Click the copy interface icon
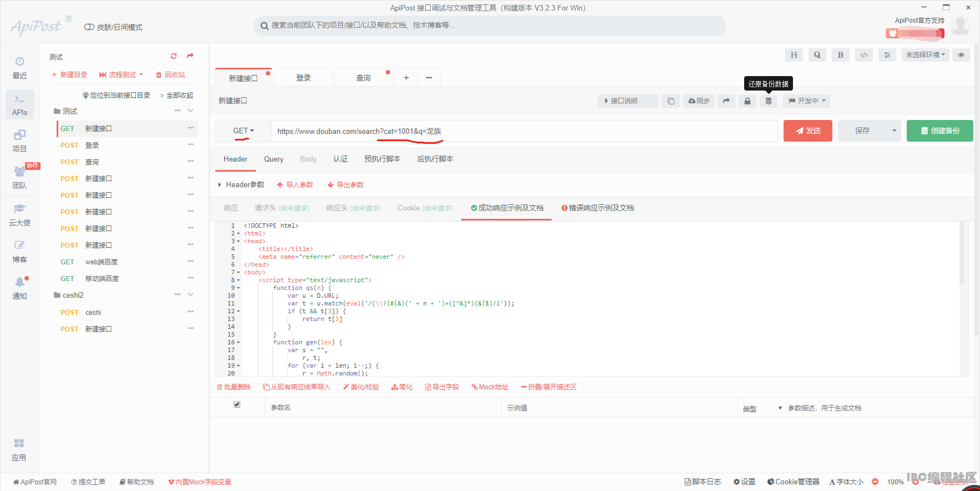This screenshot has width=980, height=491. pos(671,101)
